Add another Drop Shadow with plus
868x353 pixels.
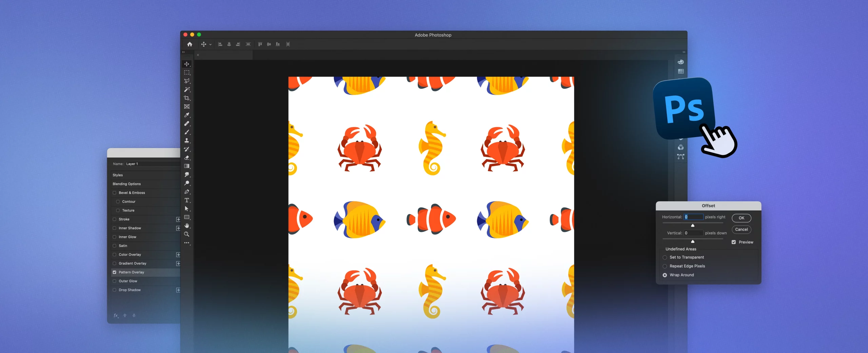click(x=178, y=290)
